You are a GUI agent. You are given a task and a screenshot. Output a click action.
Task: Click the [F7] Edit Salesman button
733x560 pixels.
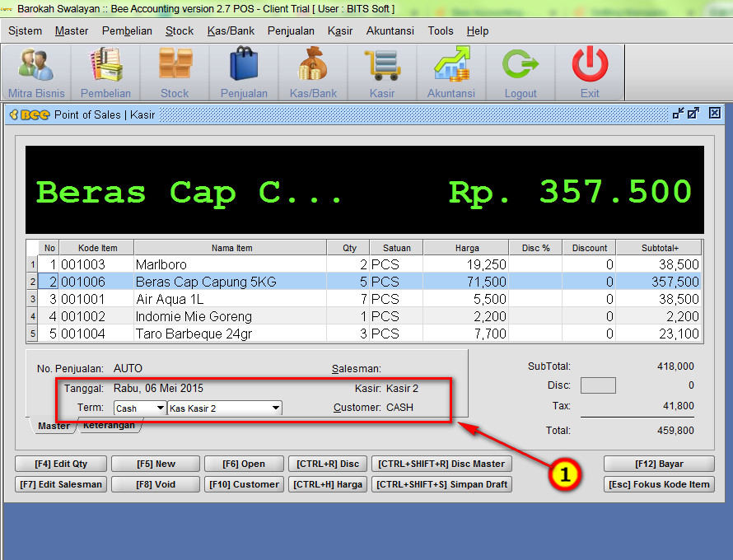61,484
